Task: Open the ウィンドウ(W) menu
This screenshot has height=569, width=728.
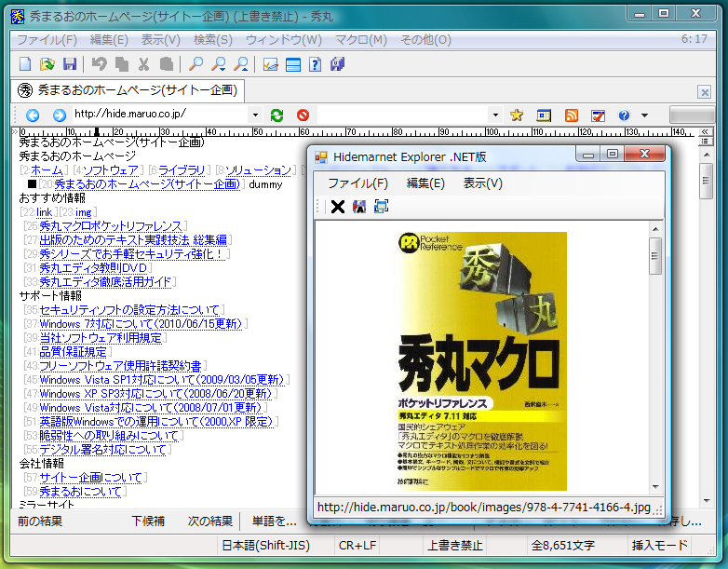Action: click(x=284, y=40)
